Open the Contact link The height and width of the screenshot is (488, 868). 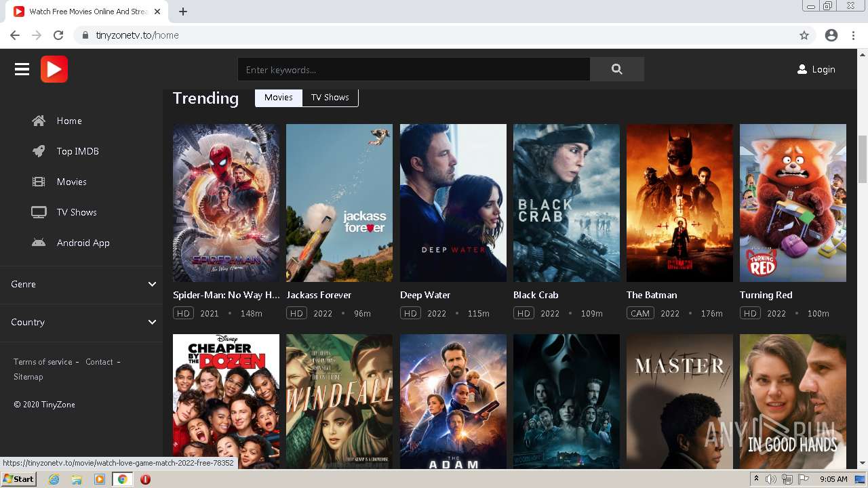click(99, 362)
